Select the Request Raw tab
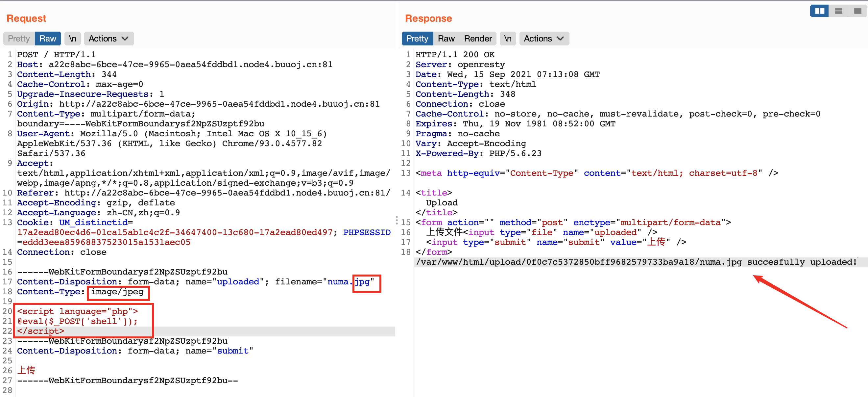The image size is (868, 397). click(48, 39)
